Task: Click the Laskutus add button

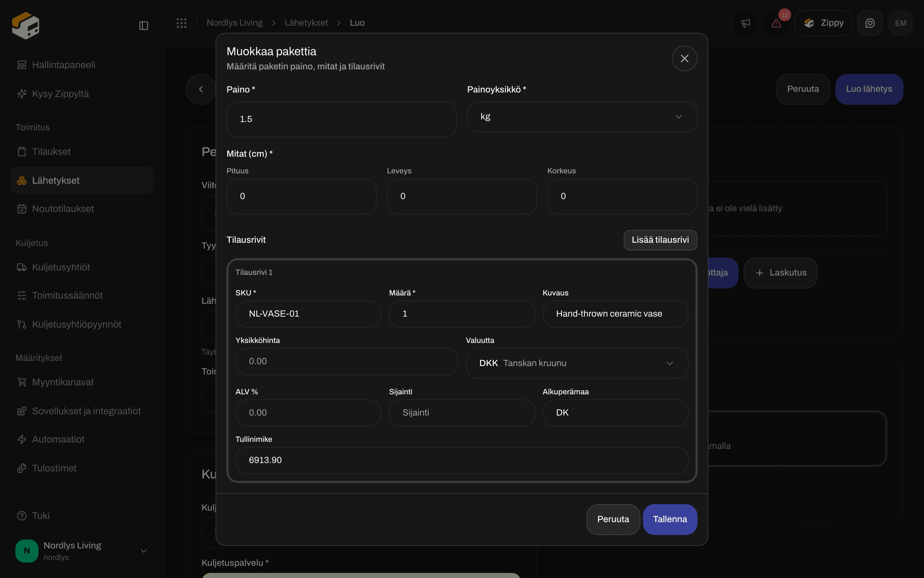Action: tap(781, 273)
